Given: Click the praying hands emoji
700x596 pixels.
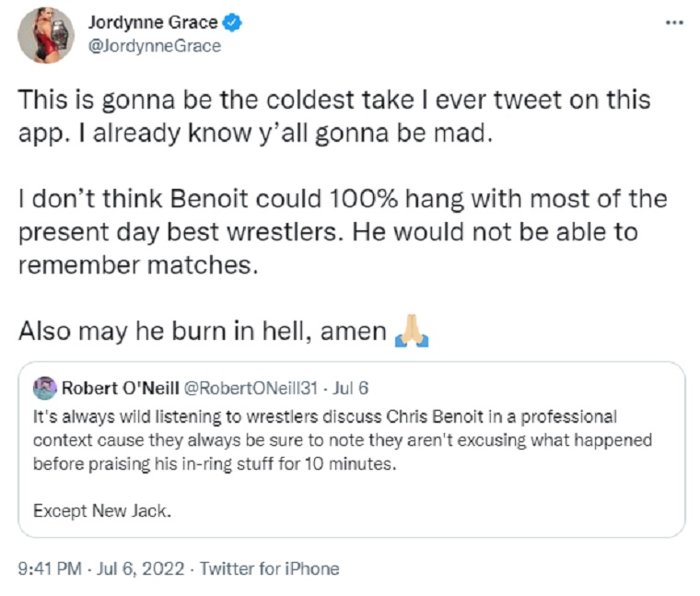Looking at the screenshot, I should 412,330.
